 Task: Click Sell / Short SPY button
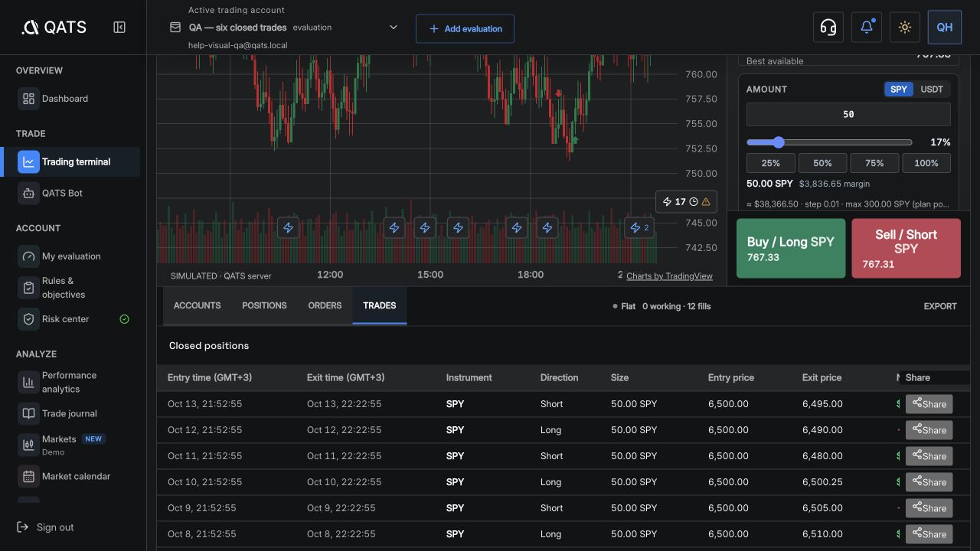click(x=906, y=249)
